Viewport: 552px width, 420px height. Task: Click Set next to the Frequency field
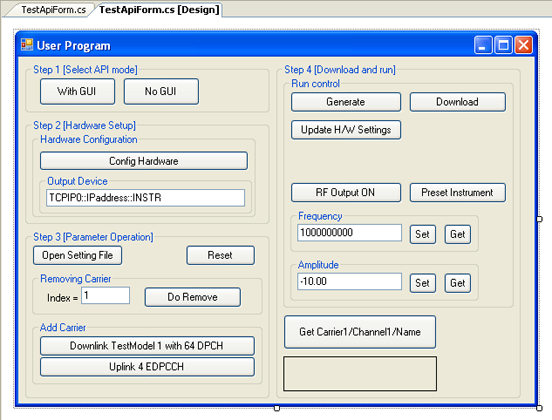point(422,234)
